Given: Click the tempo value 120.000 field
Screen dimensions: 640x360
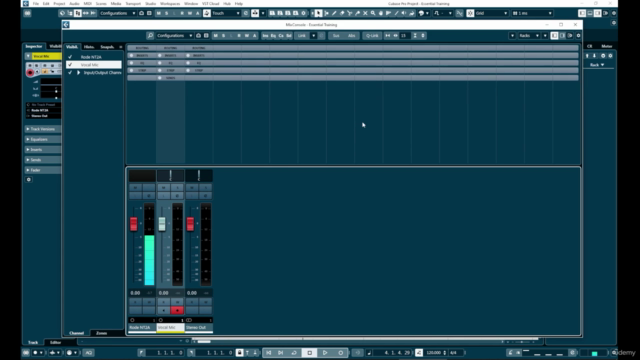Looking at the screenshot, I should pos(433,353).
